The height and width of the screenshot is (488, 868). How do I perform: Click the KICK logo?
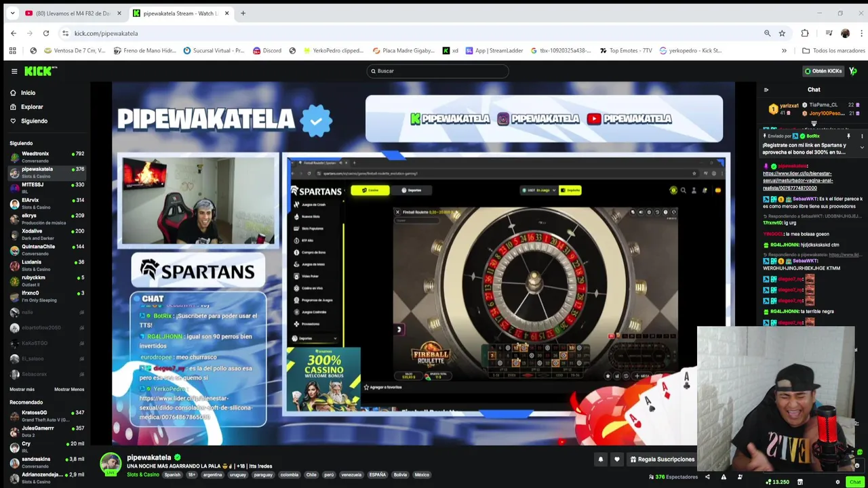coord(41,71)
